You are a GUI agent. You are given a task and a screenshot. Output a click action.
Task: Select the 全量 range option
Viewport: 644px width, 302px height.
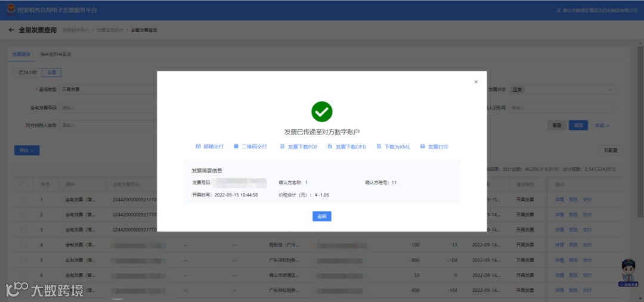pos(52,73)
